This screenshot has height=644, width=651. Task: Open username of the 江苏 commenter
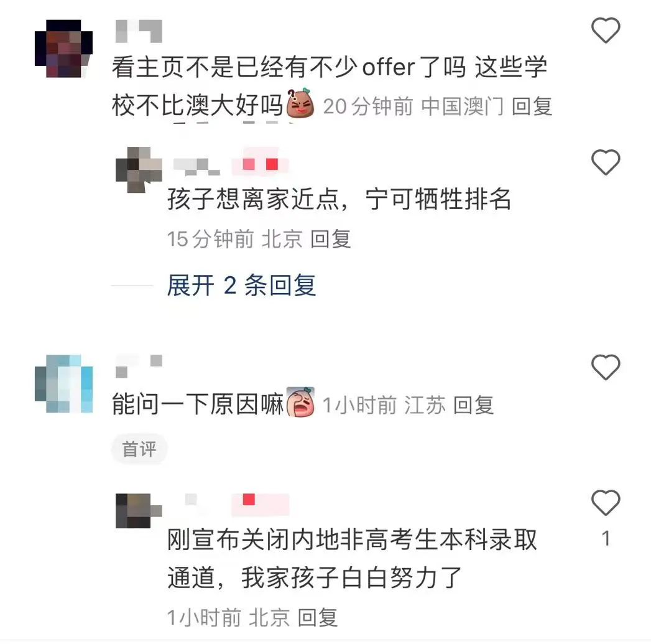click(139, 366)
